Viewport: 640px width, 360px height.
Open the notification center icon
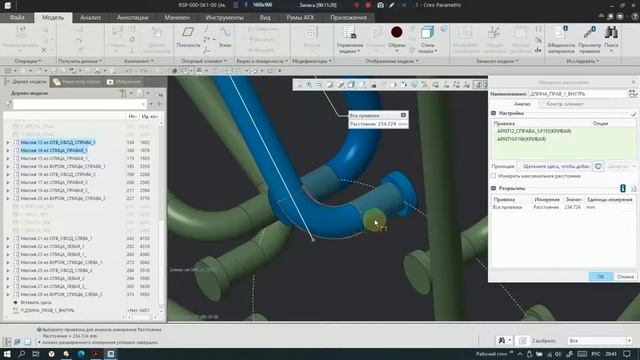[627, 353]
